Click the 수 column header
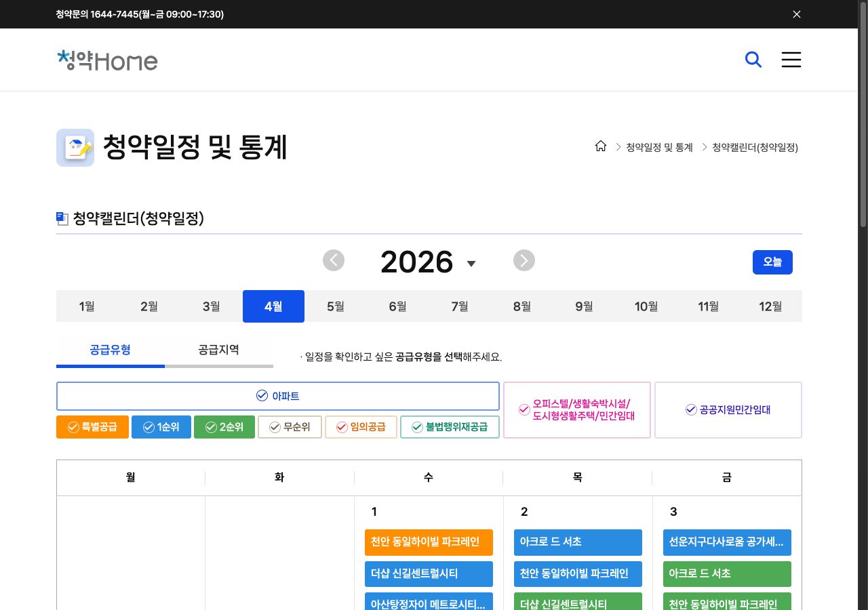The height and width of the screenshot is (610, 868). click(429, 478)
